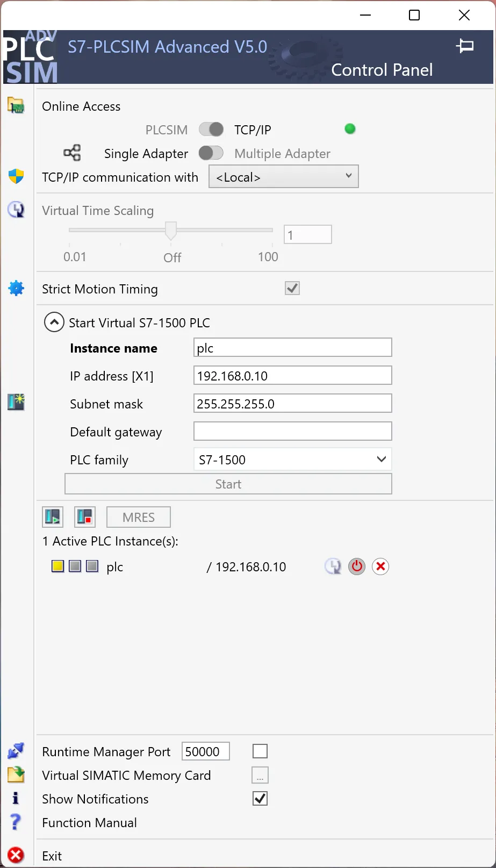This screenshot has width=496, height=868.
Task: Click the Instance name input field
Action: (x=292, y=348)
